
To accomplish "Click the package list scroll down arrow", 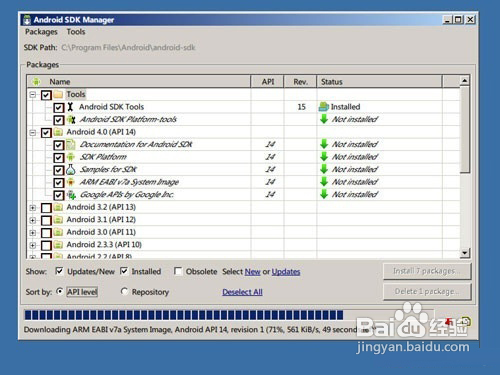I will [x=465, y=253].
